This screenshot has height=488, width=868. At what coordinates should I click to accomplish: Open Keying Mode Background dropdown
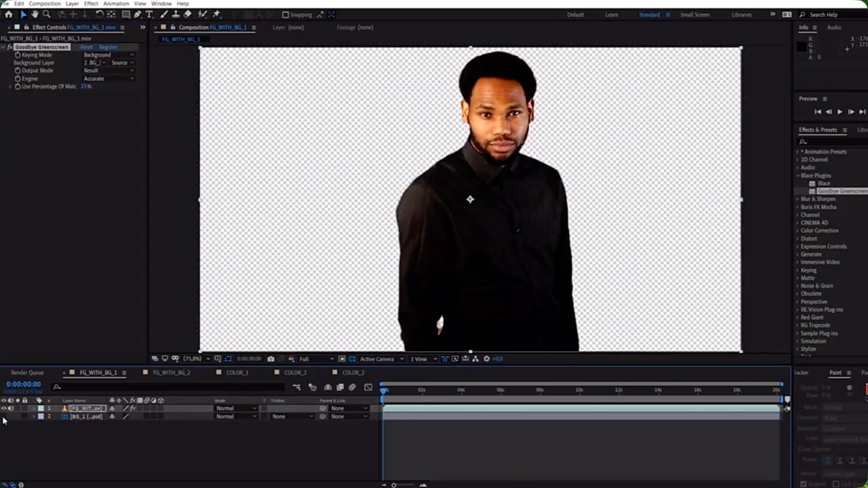pyautogui.click(x=108, y=55)
